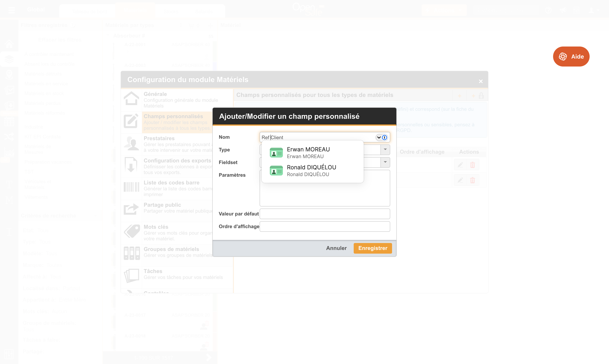
Task: Click the trash delete icon in second Actions row
Action: click(x=472, y=180)
